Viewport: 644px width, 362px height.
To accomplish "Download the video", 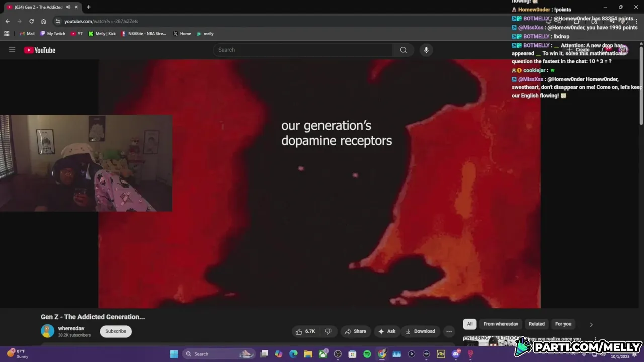I will tap(420, 331).
